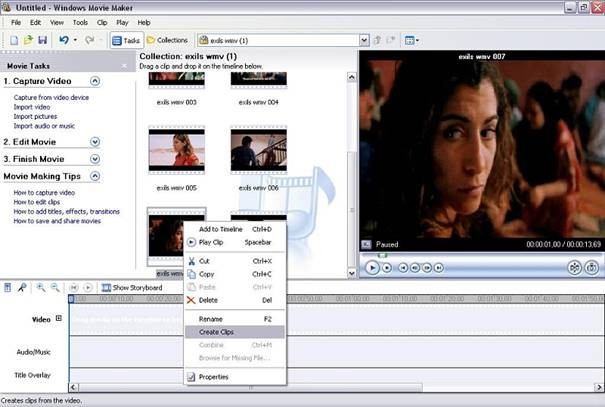The width and height of the screenshot is (605, 407).
Task: Click the Import video link
Action: 32,107
